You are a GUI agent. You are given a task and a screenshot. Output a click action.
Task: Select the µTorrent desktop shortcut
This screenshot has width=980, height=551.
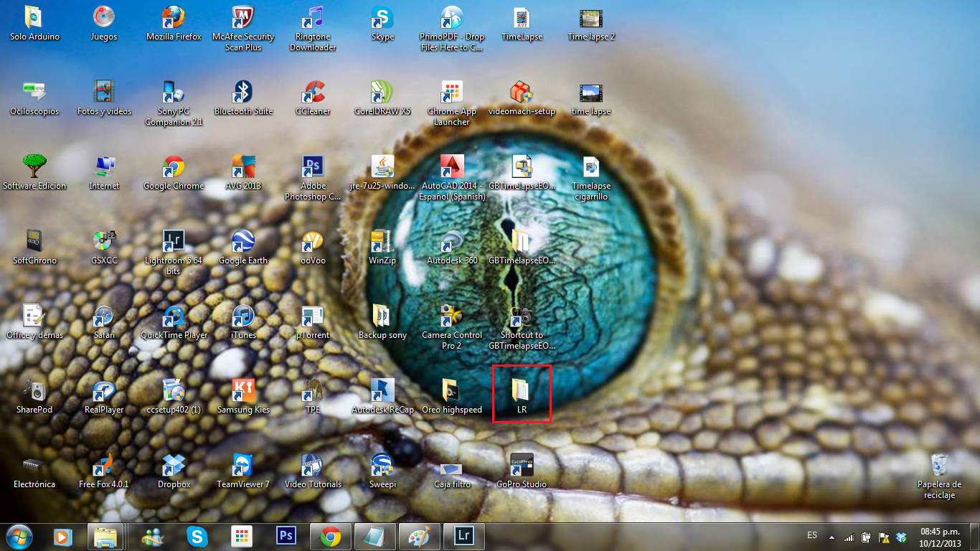click(x=313, y=322)
